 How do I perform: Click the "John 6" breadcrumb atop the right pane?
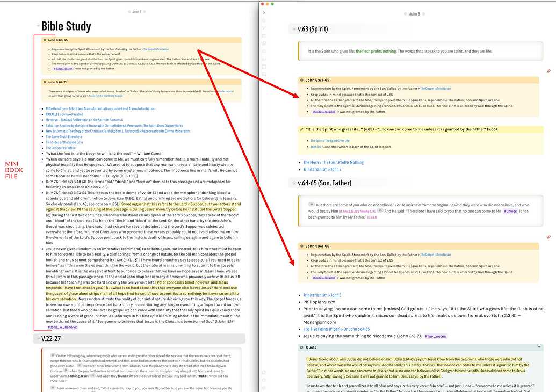tap(415, 13)
